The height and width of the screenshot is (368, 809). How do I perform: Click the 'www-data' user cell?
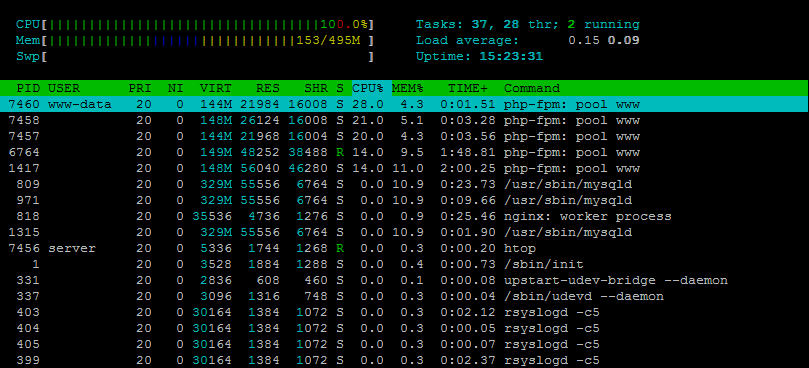click(80, 104)
